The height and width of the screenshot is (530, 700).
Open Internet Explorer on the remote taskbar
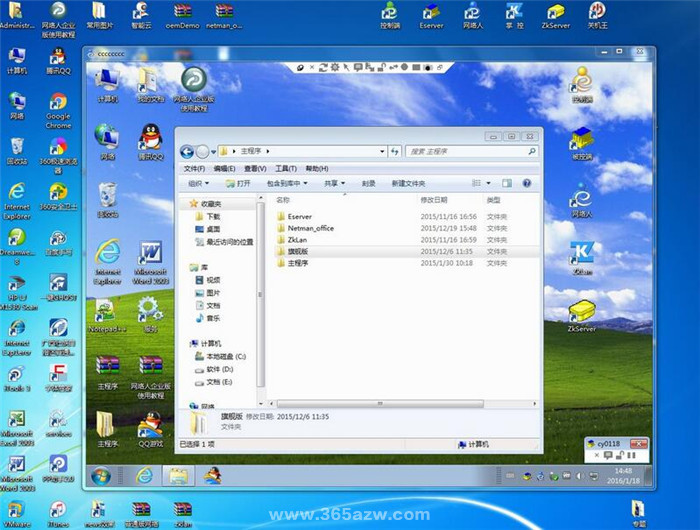[x=144, y=476]
